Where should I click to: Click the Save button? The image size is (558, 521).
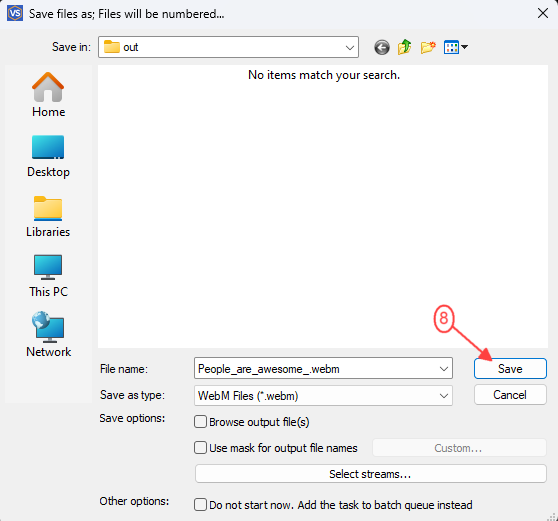[x=510, y=369]
